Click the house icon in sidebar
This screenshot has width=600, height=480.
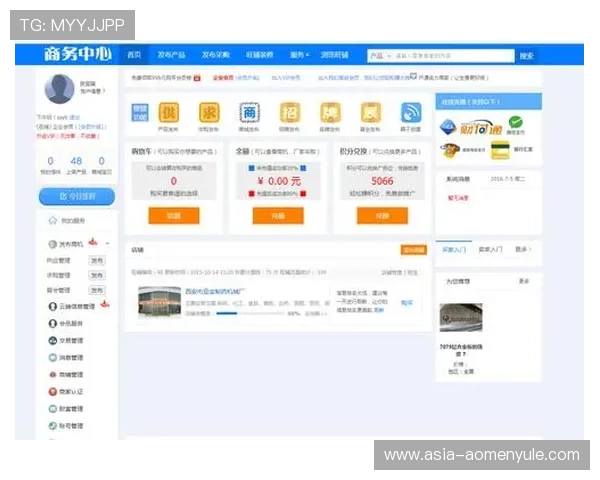pos(53,220)
